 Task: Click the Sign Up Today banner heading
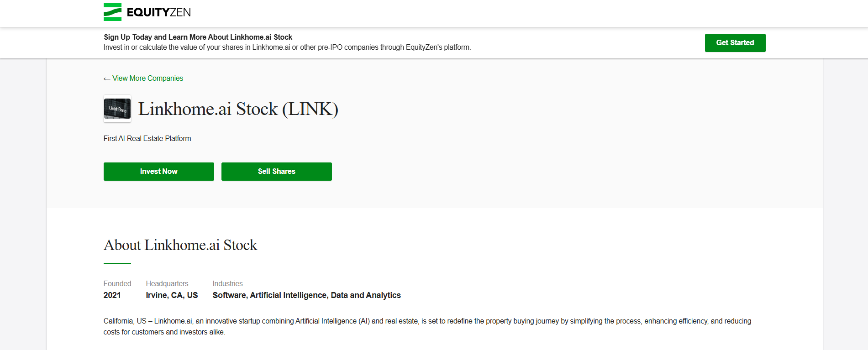198,37
